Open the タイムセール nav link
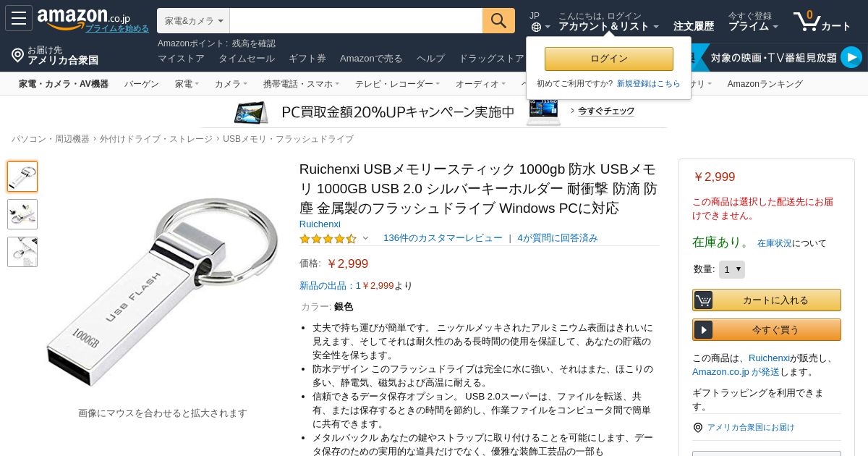This screenshot has height=456, width=868. (247, 58)
